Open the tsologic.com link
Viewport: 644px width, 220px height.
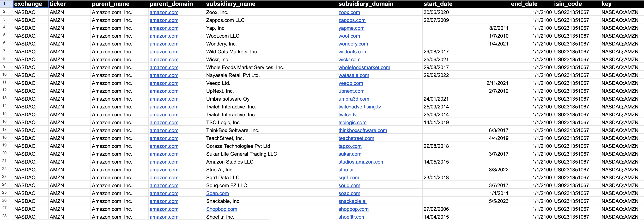click(x=352, y=122)
